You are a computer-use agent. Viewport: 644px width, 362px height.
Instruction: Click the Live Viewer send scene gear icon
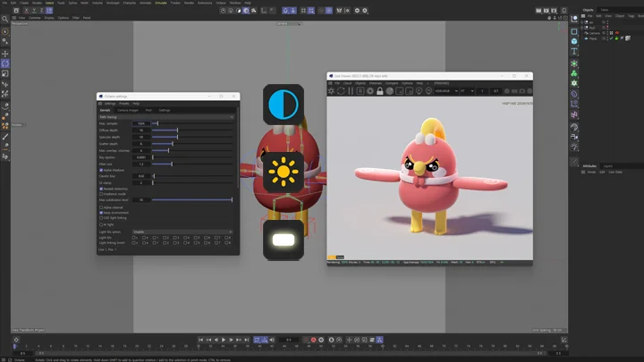point(332,91)
